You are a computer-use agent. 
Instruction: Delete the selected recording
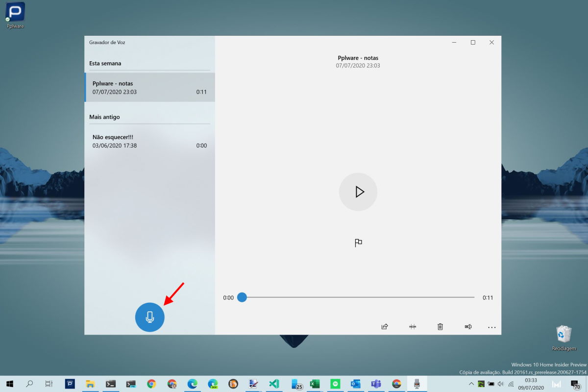(x=440, y=327)
